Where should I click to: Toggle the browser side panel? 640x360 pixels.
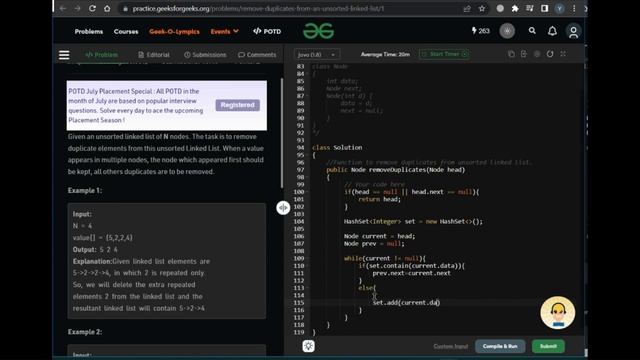(544, 9)
